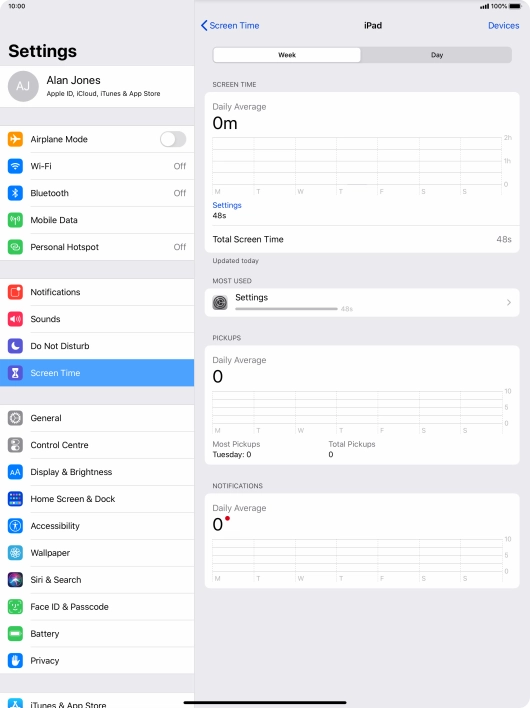The height and width of the screenshot is (708, 530).
Task: Tap the Wi-Fi icon in sidebar
Action: point(15,166)
